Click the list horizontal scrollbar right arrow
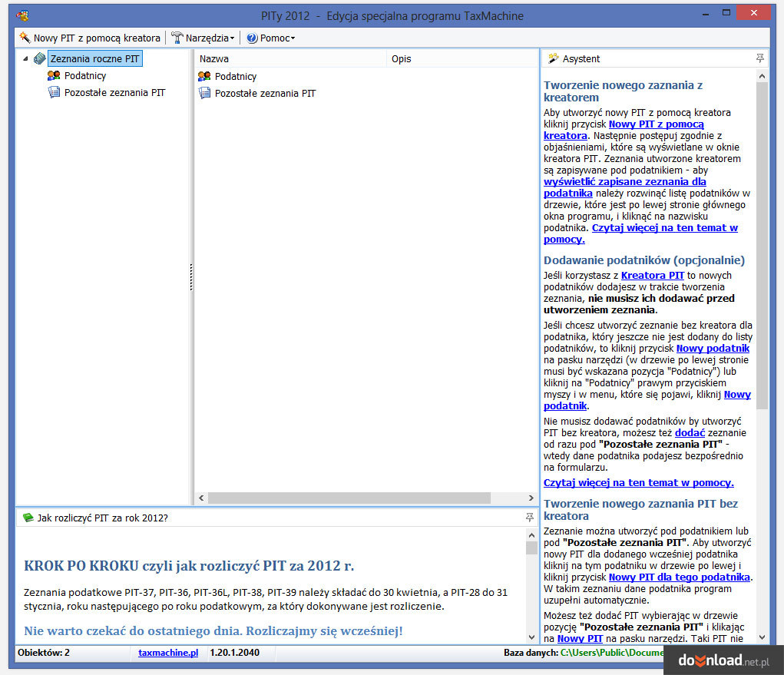The image size is (784, 675). click(531, 498)
